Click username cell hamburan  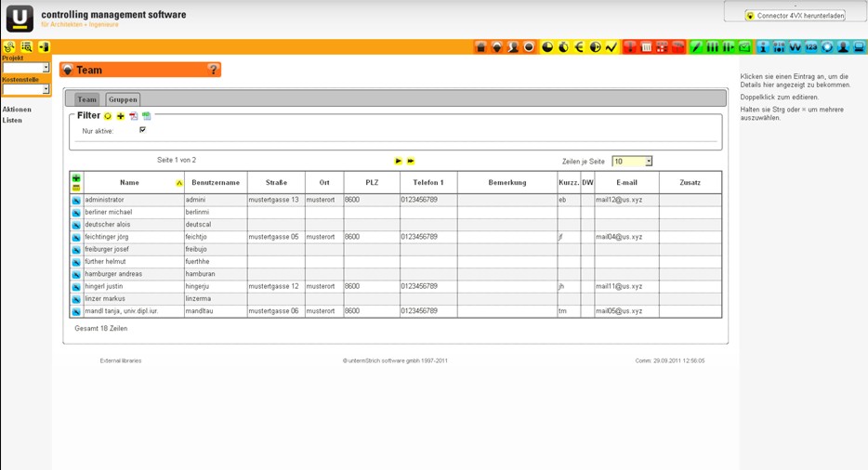coord(216,274)
